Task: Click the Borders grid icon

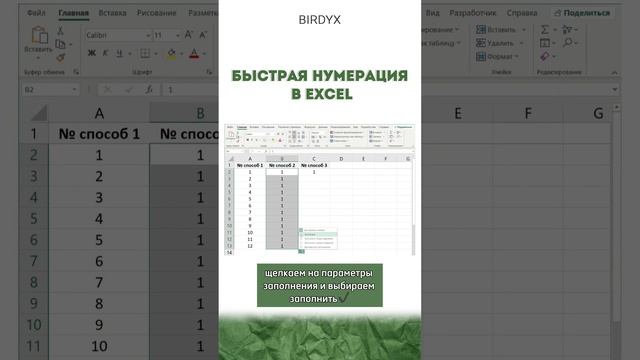Action: [145, 53]
